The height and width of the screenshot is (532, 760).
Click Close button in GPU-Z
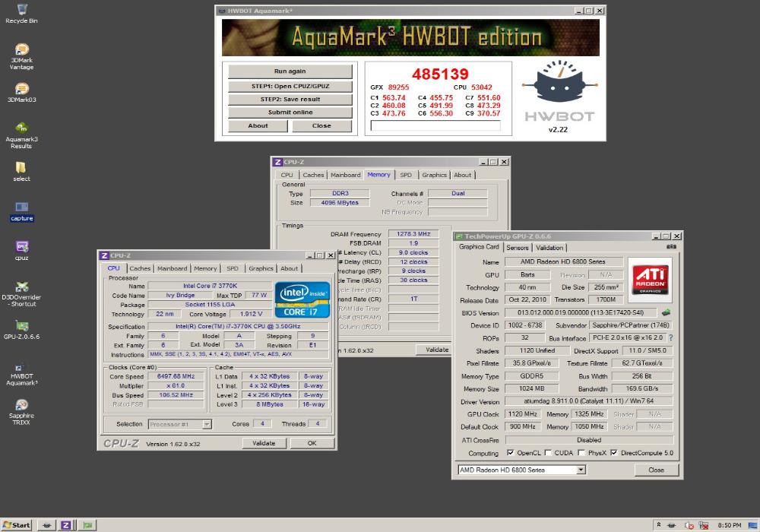pos(657,470)
